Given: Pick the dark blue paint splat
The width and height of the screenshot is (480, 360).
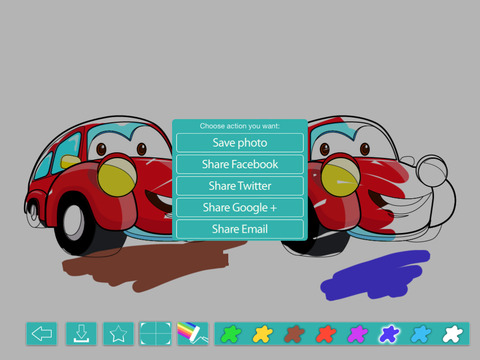Looking at the screenshot, I should coord(389,334).
